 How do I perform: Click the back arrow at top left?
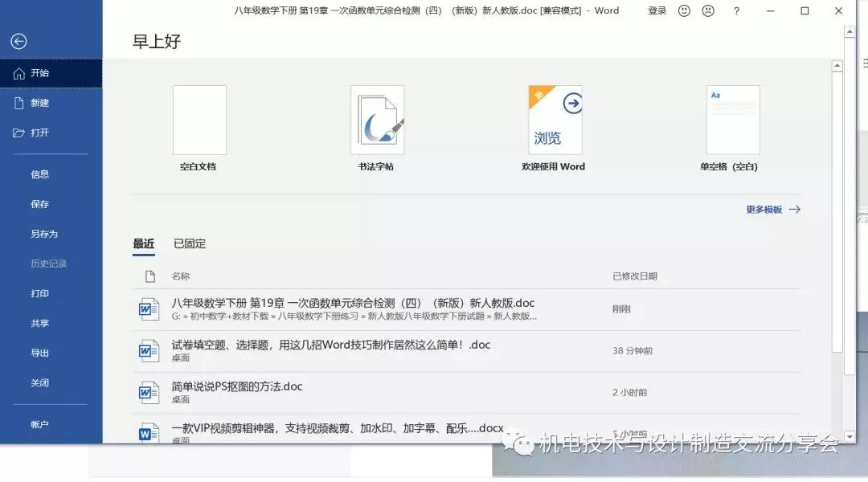pyautogui.click(x=18, y=43)
